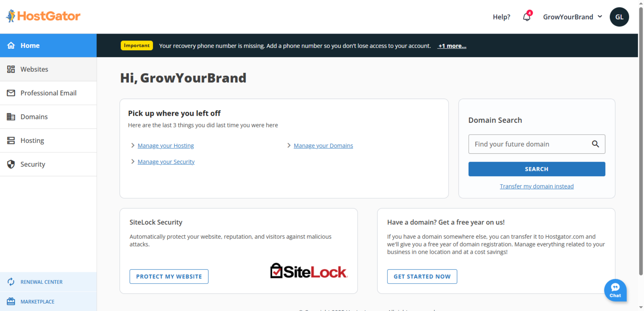Click Manage your Hosting link
Image resolution: width=644 pixels, height=311 pixels.
165,145
